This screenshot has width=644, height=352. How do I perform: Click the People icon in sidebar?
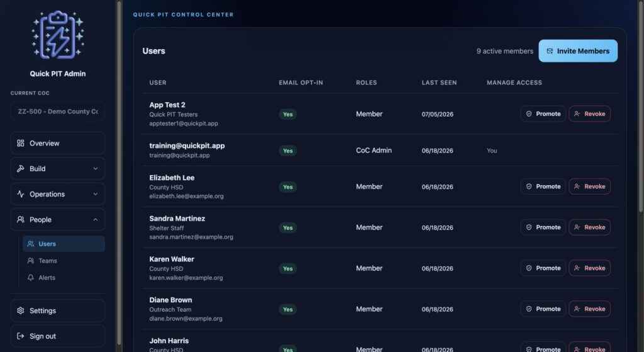[x=21, y=220]
